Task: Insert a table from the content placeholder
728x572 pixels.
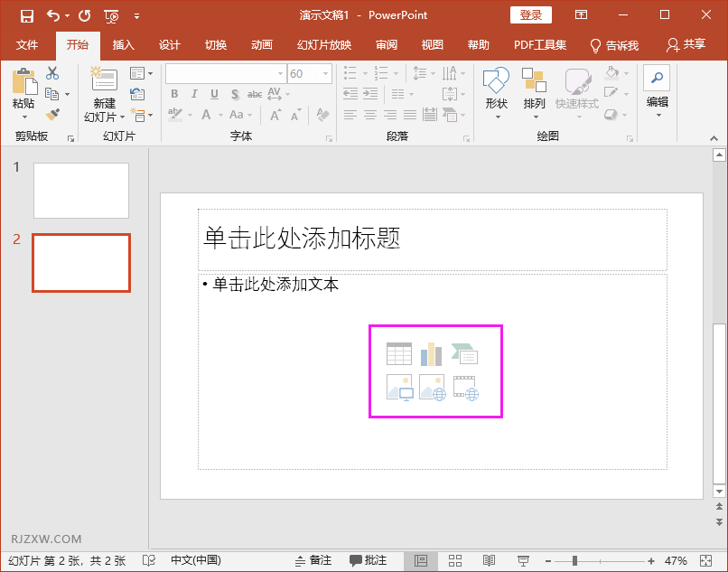Action: click(x=398, y=353)
